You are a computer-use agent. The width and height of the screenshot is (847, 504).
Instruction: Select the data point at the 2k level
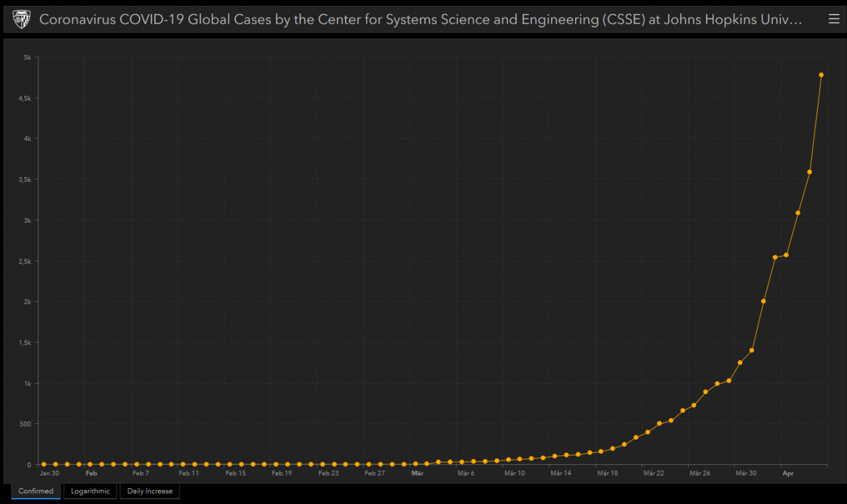click(x=763, y=301)
